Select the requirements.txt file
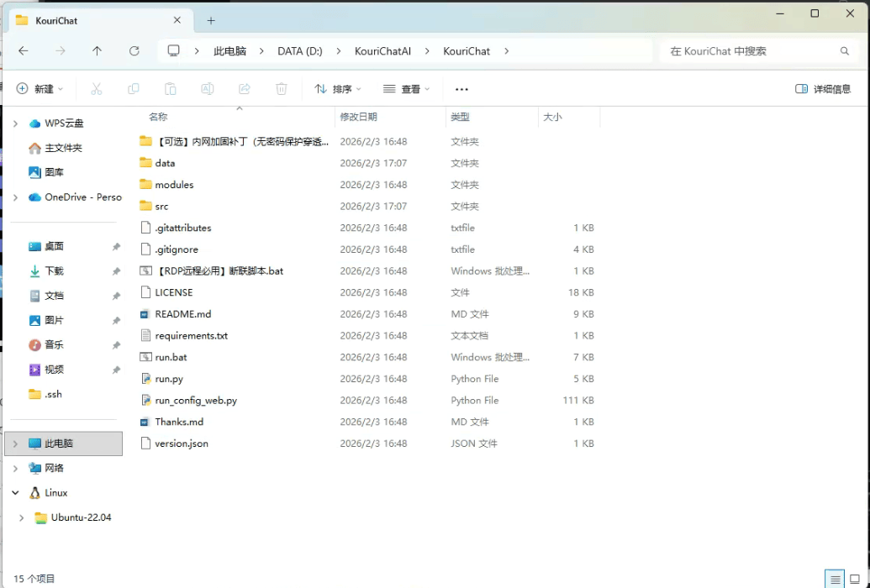Viewport: 870px width, 588px height. coord(192,336)
